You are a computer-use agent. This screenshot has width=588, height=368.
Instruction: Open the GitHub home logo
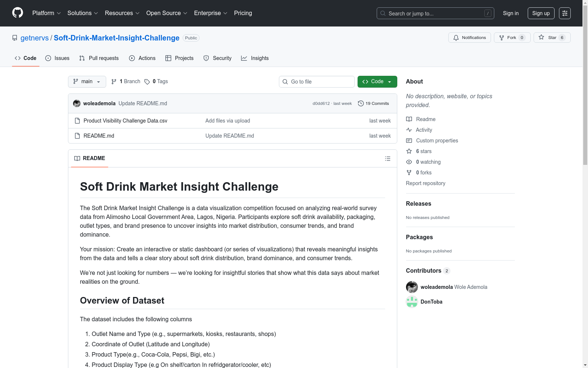tap(18, 13)
